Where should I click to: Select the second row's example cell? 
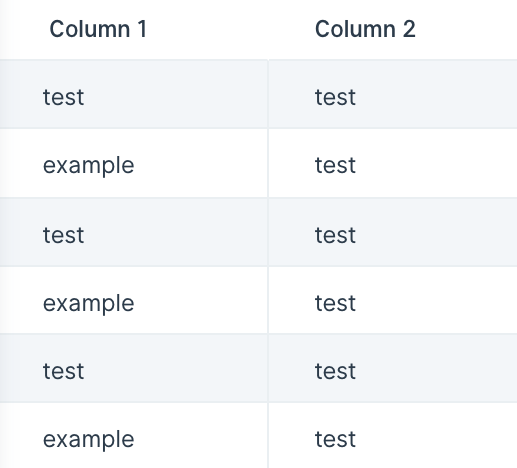coord(133,163)
